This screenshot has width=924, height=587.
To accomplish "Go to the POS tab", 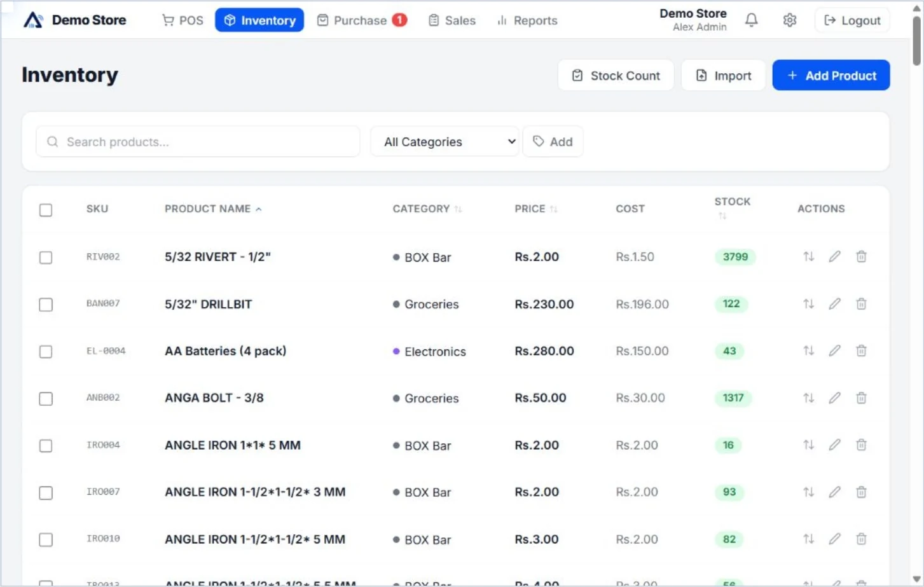I will coord(183,20).
